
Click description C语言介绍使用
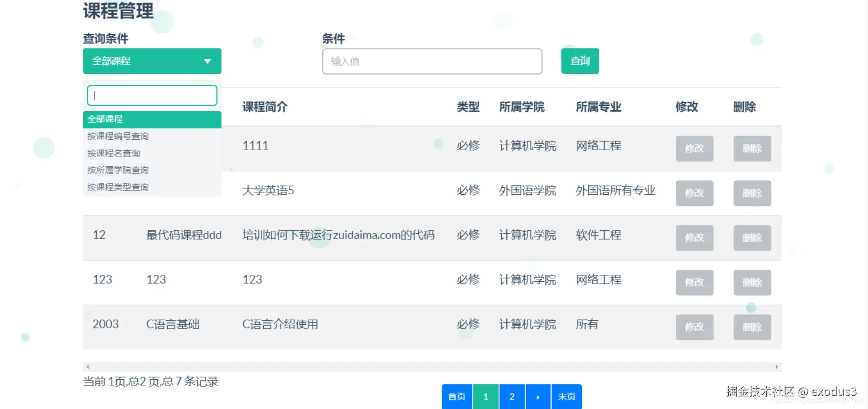[x=280, y=324]
